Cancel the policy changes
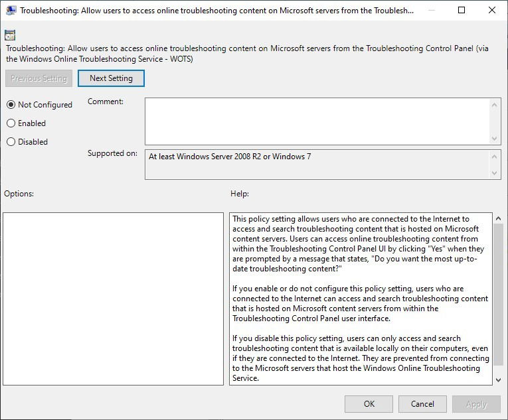508x420 pixels. (x=422, y=404)
